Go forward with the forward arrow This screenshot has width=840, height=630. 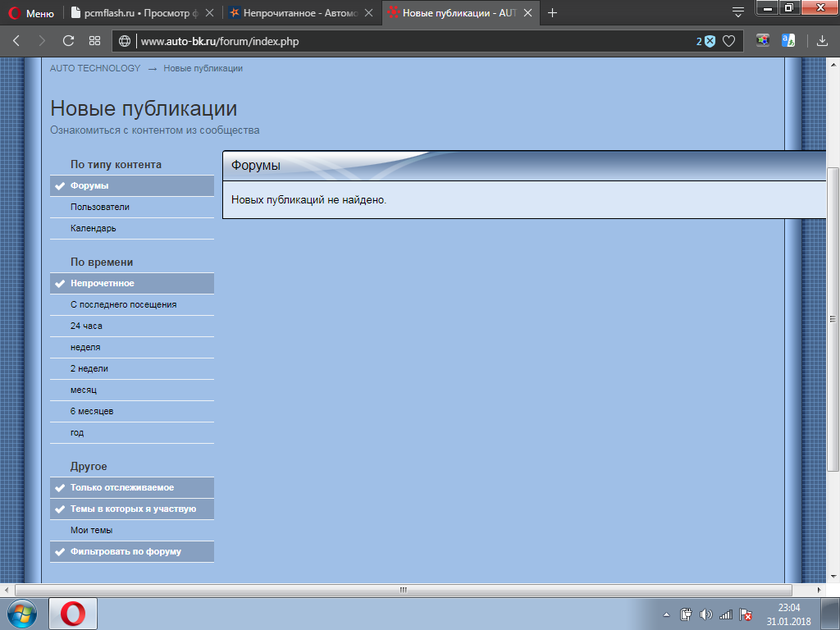42,41
